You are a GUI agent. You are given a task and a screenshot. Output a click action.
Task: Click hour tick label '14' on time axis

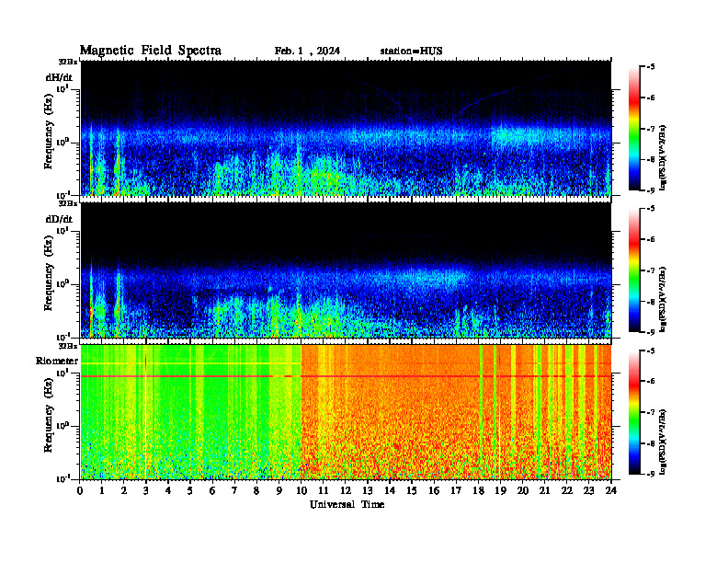point(390,490)
